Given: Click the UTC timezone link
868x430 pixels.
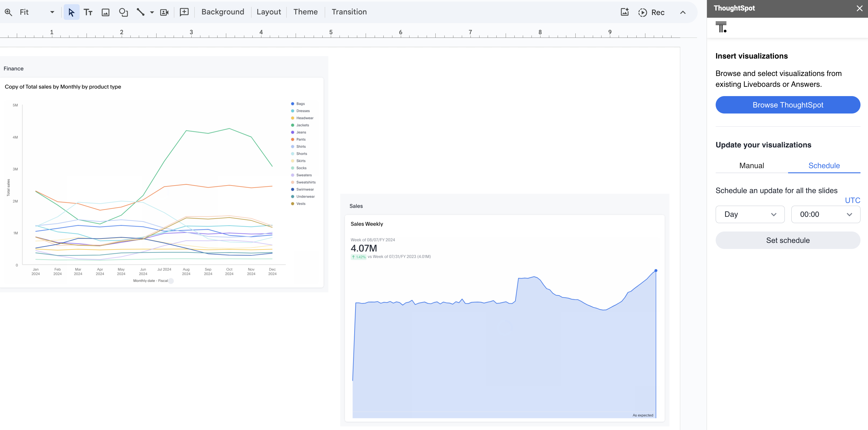Looking at the screenshot, I should pyautogui.click(x=852, y=200).
